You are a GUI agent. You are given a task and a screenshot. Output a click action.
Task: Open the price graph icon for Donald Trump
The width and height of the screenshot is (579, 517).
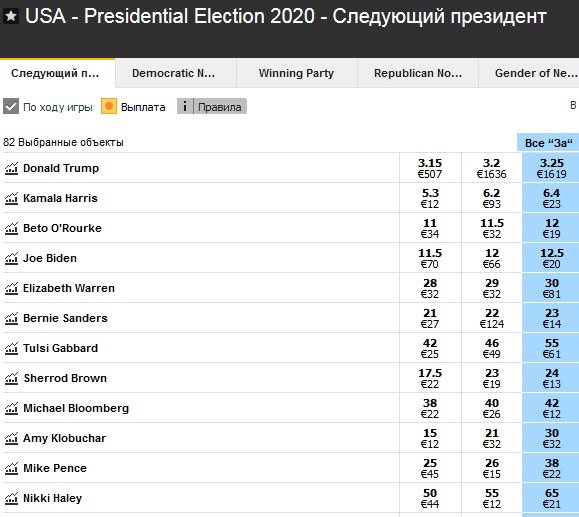tap(11, 168)
